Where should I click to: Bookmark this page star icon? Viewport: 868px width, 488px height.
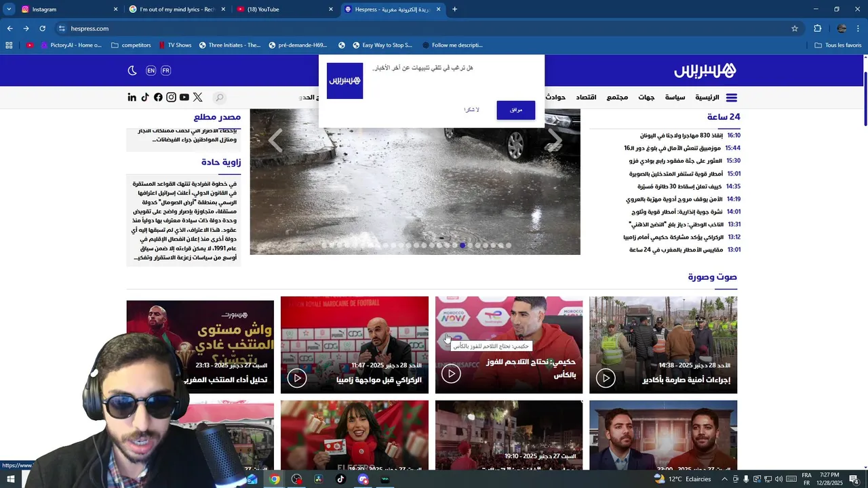click(x=795, y=28)
